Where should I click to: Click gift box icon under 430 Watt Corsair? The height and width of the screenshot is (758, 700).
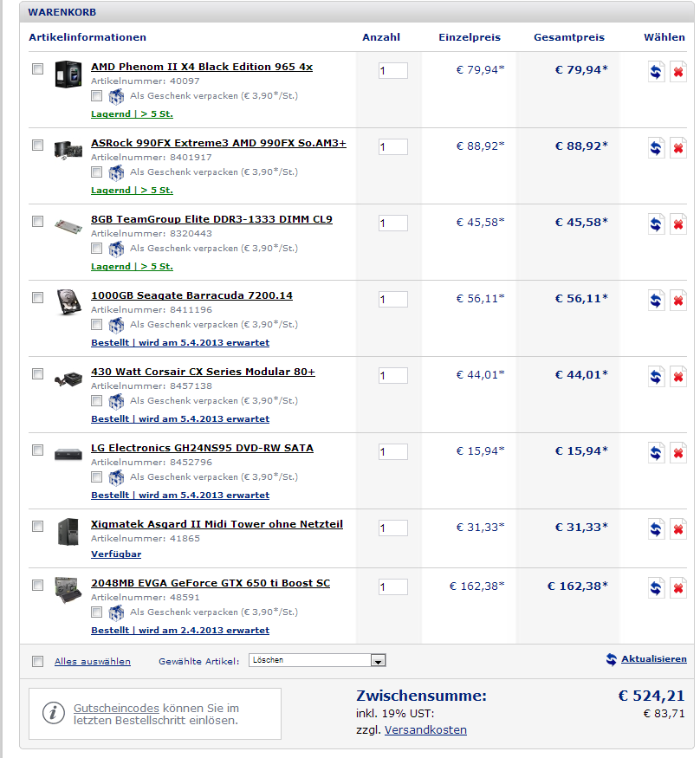pos(116,401)
